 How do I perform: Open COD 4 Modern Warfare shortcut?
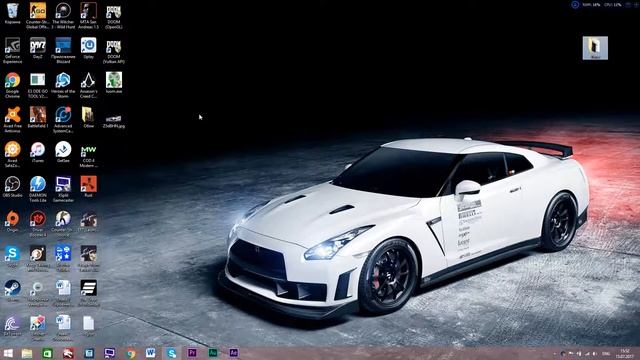point(89,156)
